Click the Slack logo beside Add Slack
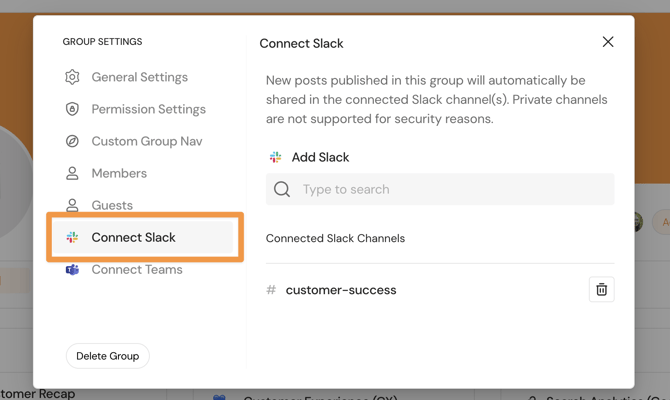Screen dimensions: 670x400 [276, 157]
